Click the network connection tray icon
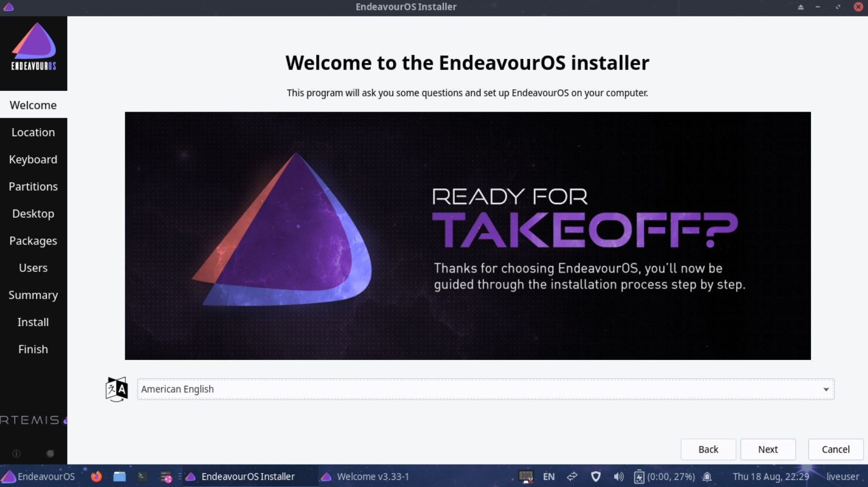 (572, 477)
